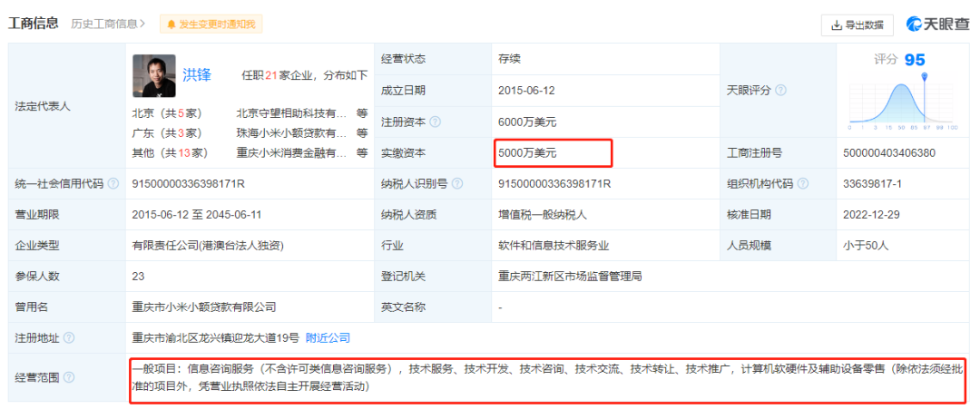This screenshot has width=980, height=409.
Task: Select 纳税人资质 增值税一般纳税人
Action: tap(543, 215)
